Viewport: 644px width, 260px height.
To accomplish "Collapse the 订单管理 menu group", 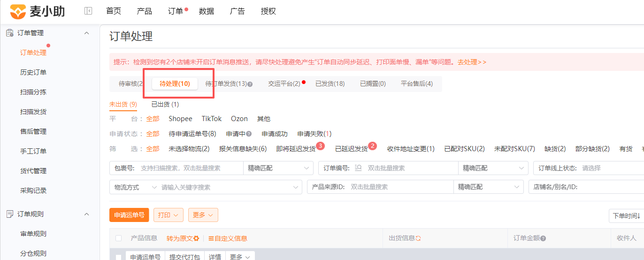I will [x=86, y=33].
